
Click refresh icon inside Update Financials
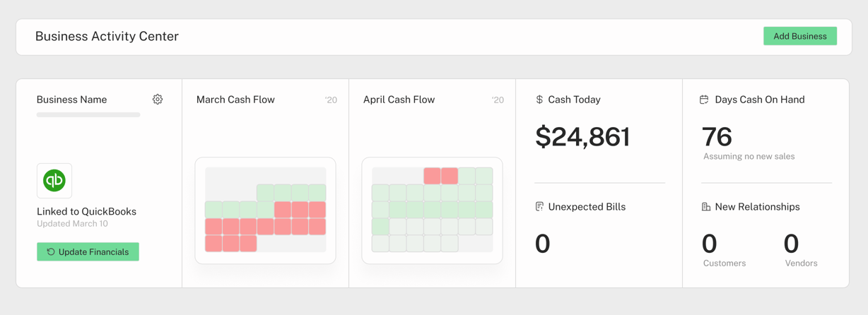[x=51, y=252]
